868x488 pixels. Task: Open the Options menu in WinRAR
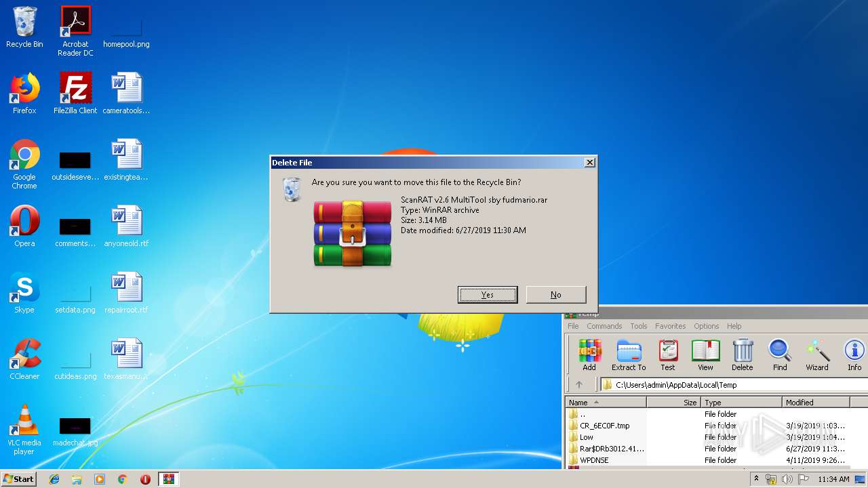point(707,326)
